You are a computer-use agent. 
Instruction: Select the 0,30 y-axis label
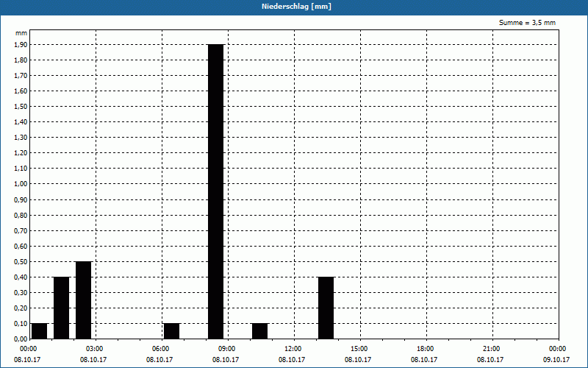21,293
